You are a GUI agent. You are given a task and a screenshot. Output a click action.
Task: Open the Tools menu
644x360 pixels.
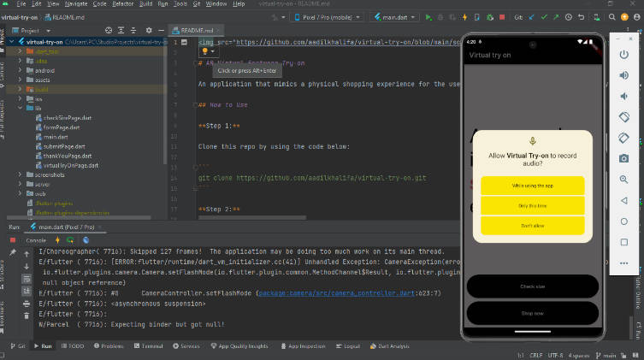(180, 3)
